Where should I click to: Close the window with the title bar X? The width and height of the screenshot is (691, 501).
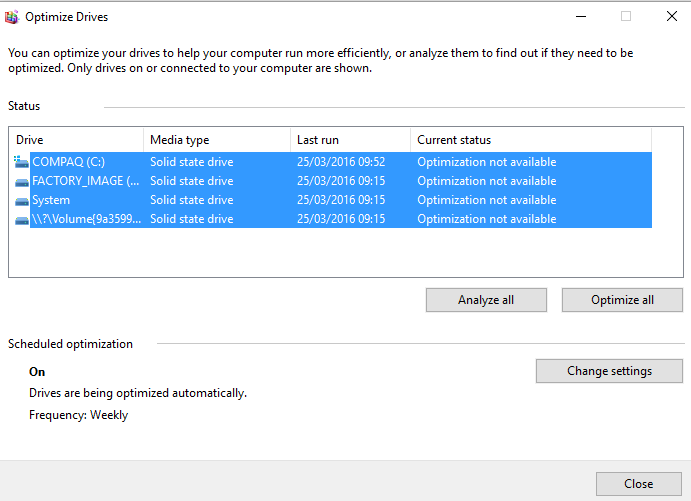671,17
